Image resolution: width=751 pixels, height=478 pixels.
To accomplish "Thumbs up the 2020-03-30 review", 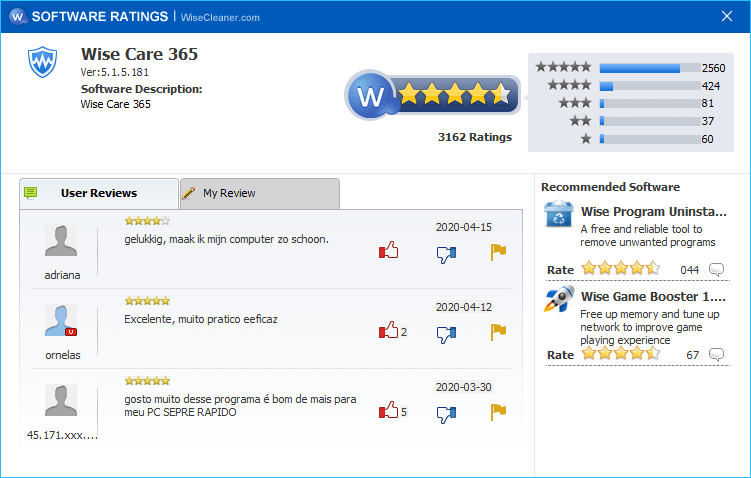I will (388, 410).
